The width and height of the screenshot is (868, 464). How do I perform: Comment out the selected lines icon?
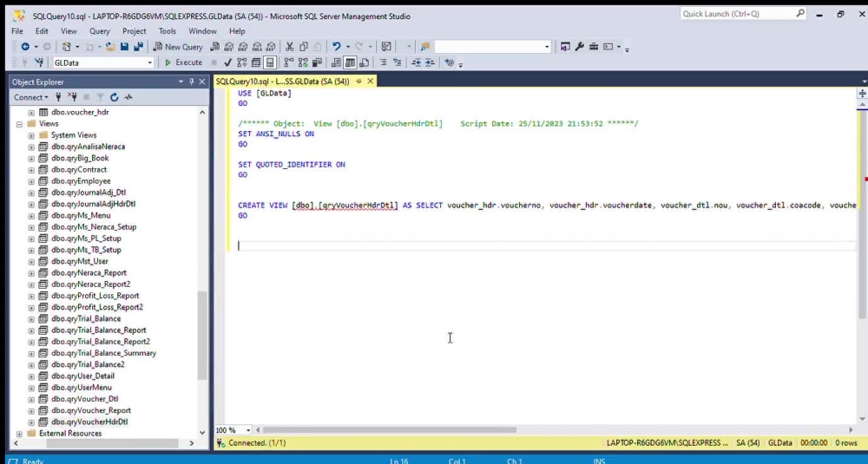tap(383, 62)
